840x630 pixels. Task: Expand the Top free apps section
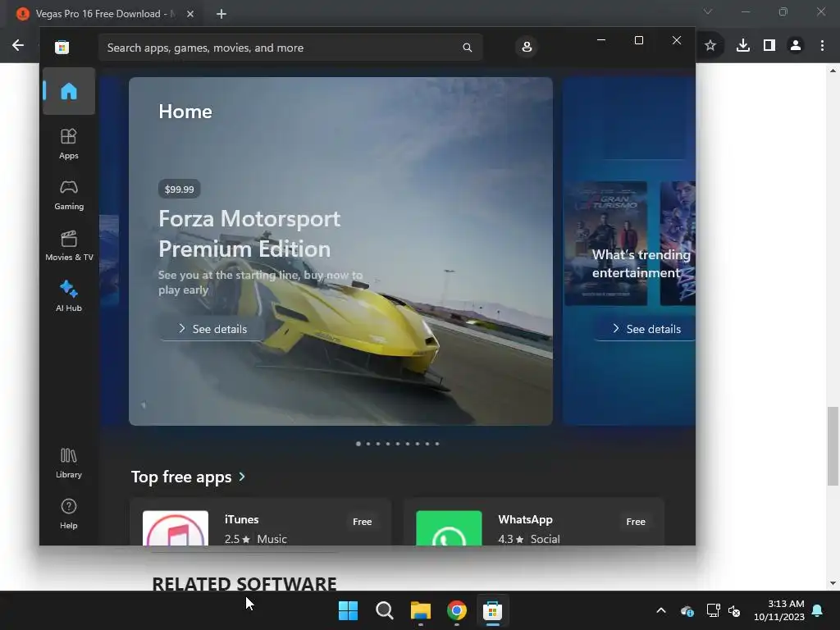[188, 477]
